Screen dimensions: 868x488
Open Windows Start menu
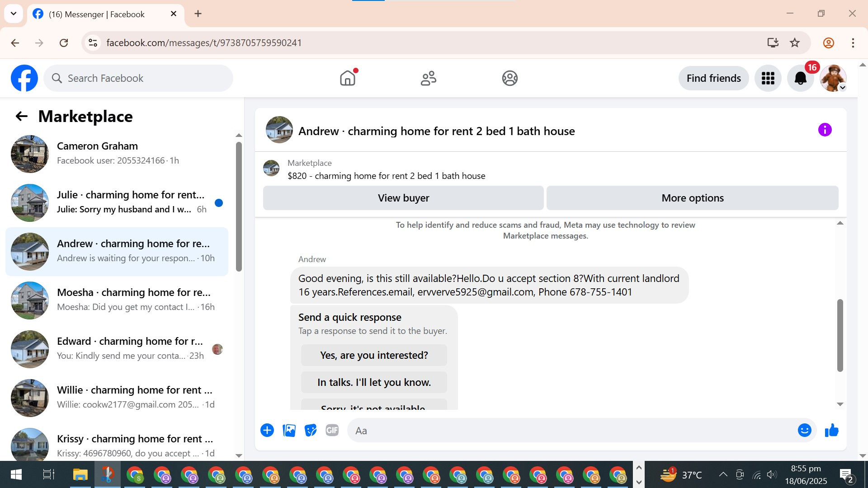pos(16,474)
